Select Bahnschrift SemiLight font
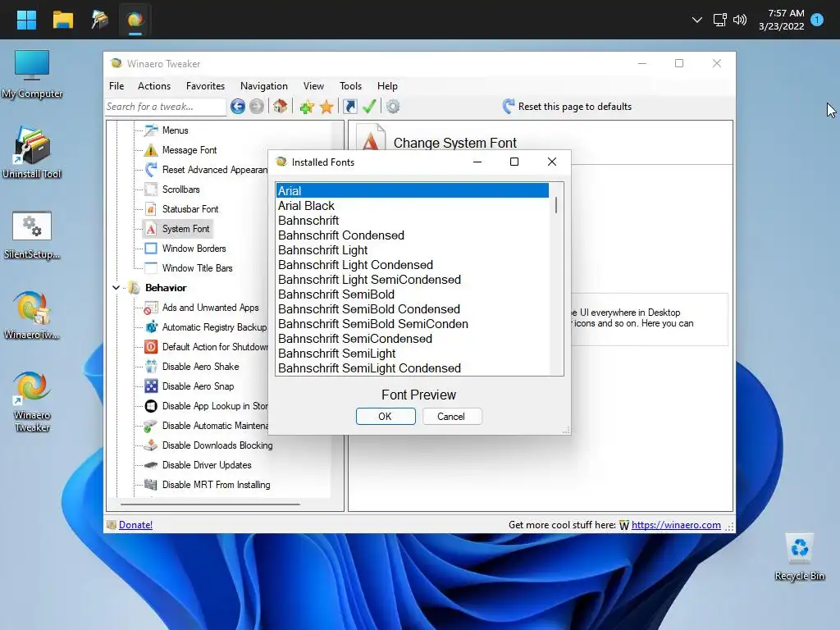Image resolution: width=840 pixels, height=630 pixels. 412,354
